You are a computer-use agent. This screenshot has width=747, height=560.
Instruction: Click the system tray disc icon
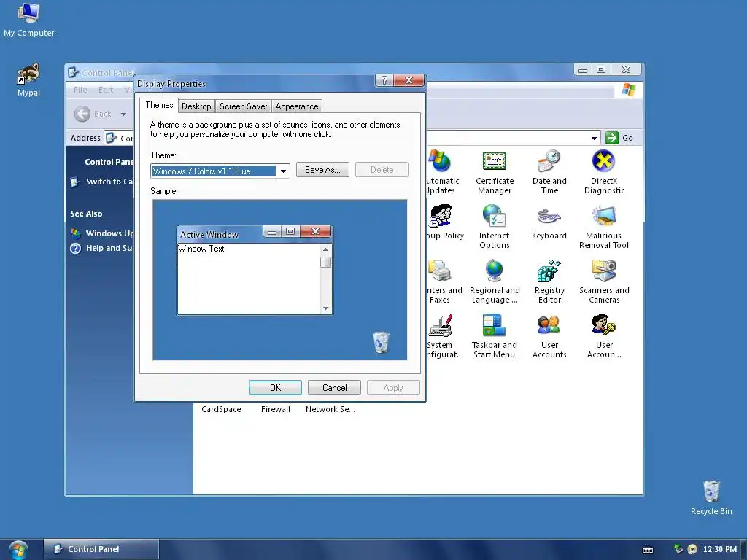tap(692, 549)
